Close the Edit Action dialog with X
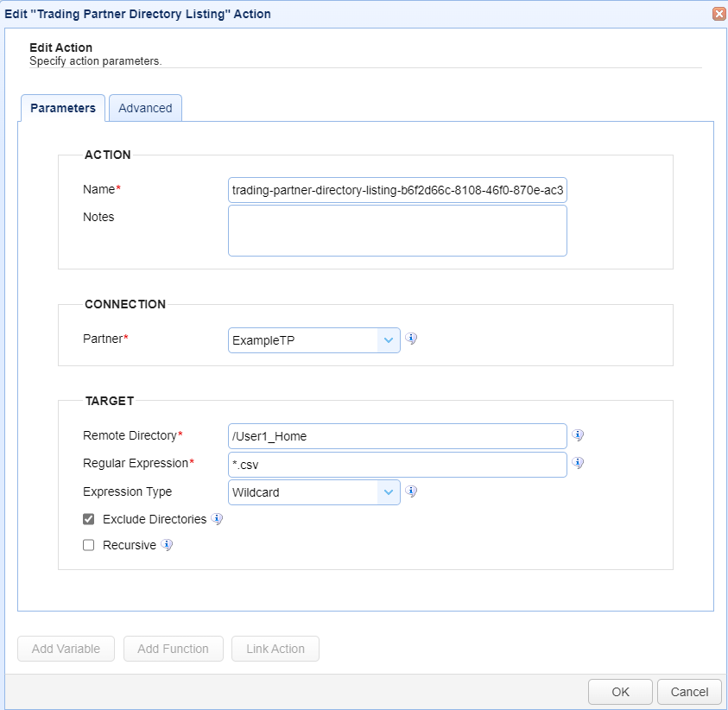The height and width of the screenshot is (710, 728). (x=719, y=14)
